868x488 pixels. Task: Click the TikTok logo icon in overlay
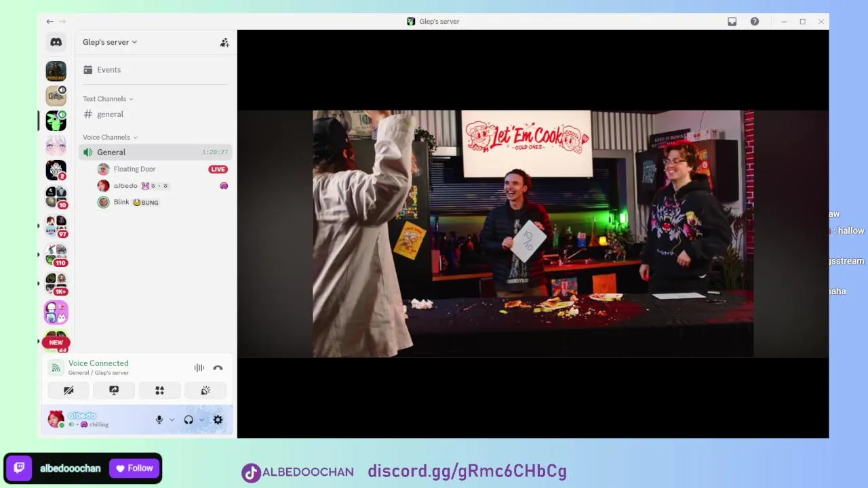click(x=251, y=473)
